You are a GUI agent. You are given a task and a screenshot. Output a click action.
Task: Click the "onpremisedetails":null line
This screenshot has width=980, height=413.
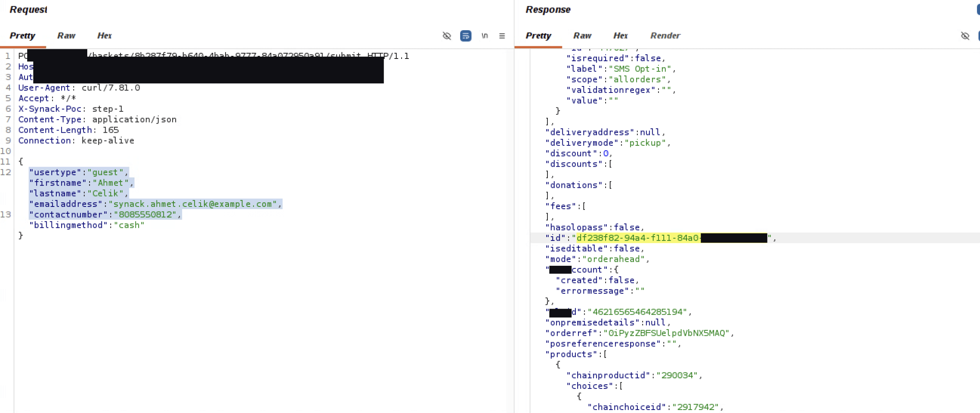608,323
